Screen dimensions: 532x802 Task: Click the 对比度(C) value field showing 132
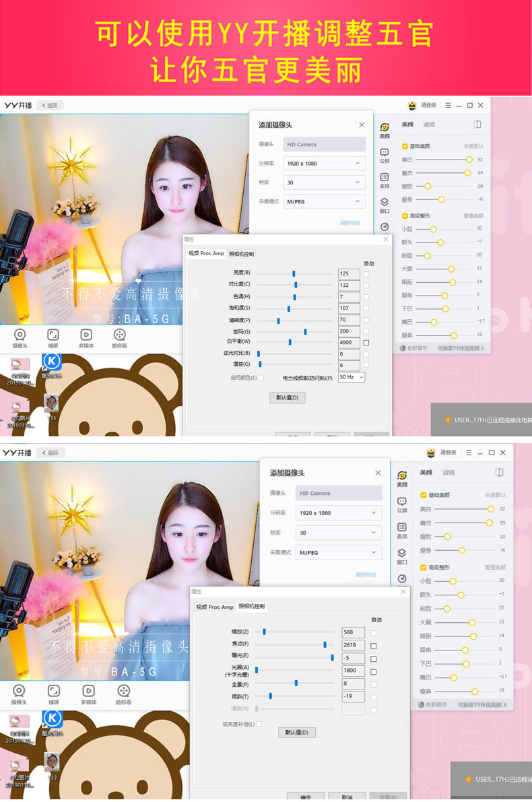click(x=349, y=286)
